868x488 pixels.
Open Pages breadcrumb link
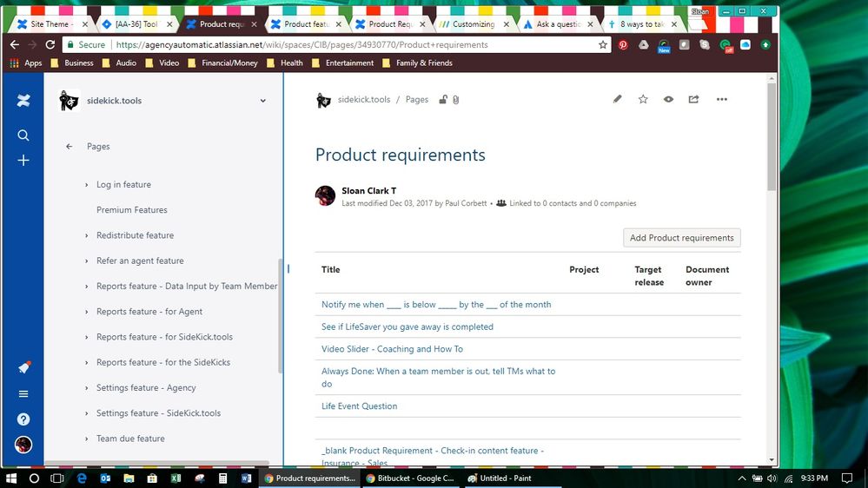pyautogui.click(x=417, y=100)
